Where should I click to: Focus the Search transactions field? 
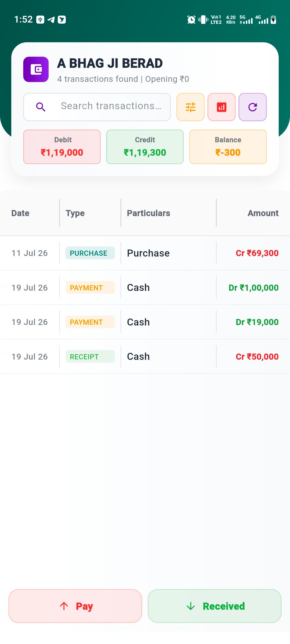(x=97, y=107)
